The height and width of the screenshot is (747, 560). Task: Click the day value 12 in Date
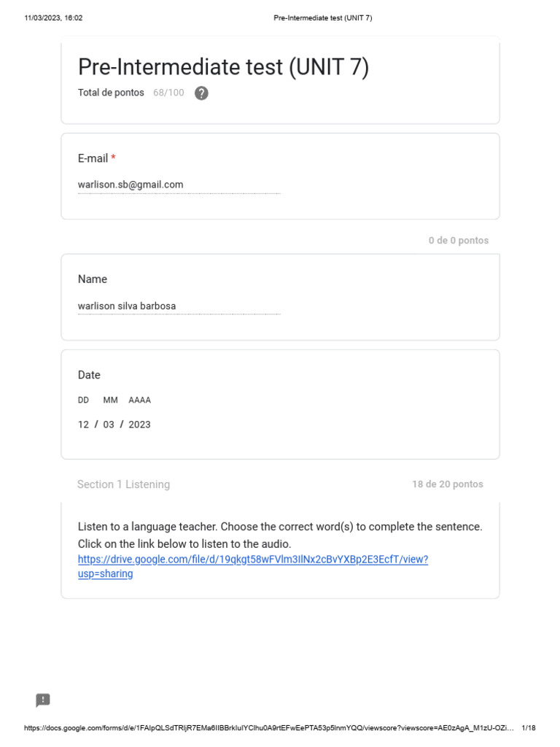click(84, 425)
